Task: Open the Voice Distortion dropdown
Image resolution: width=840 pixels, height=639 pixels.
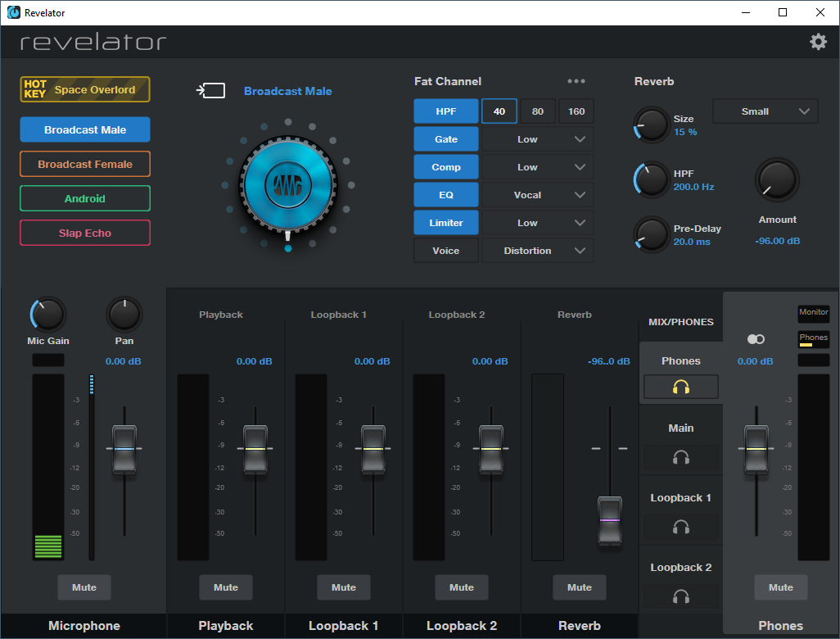Action: click(537, 251)
